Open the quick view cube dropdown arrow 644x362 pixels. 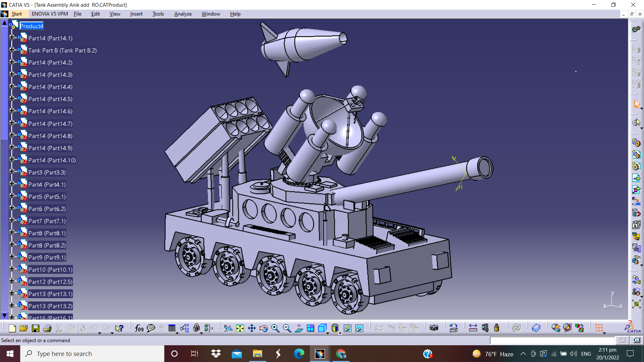(x=328, y=333)
